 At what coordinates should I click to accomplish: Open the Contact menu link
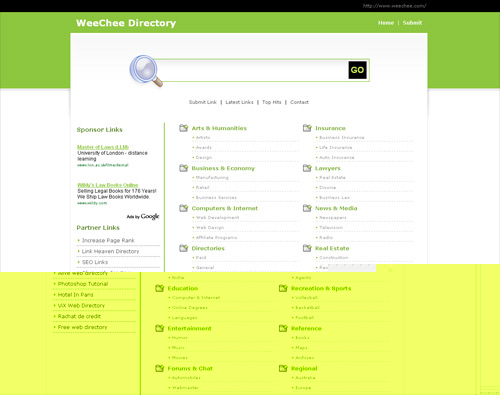299,102
